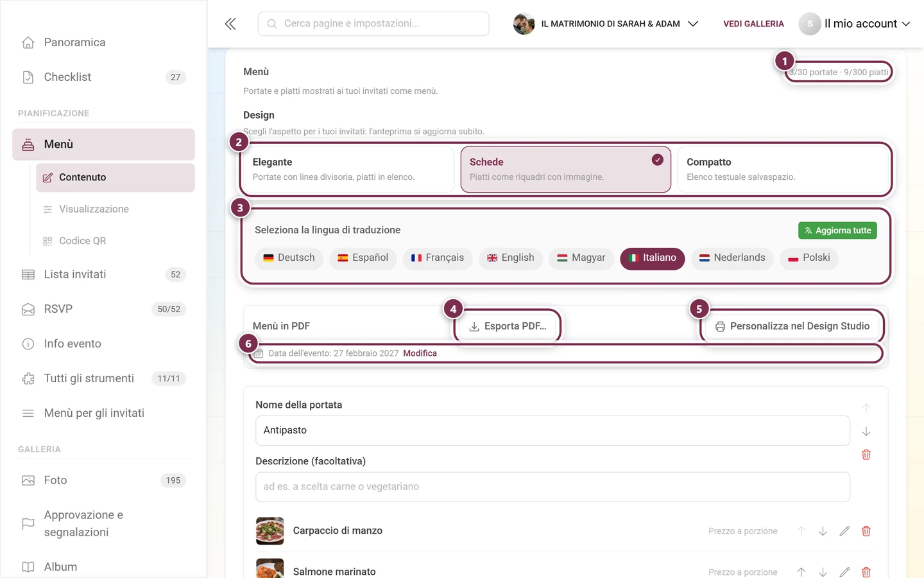Choose Nederlands as translation language
Viewport: 924px width, 578px height.
click(732, 258)
